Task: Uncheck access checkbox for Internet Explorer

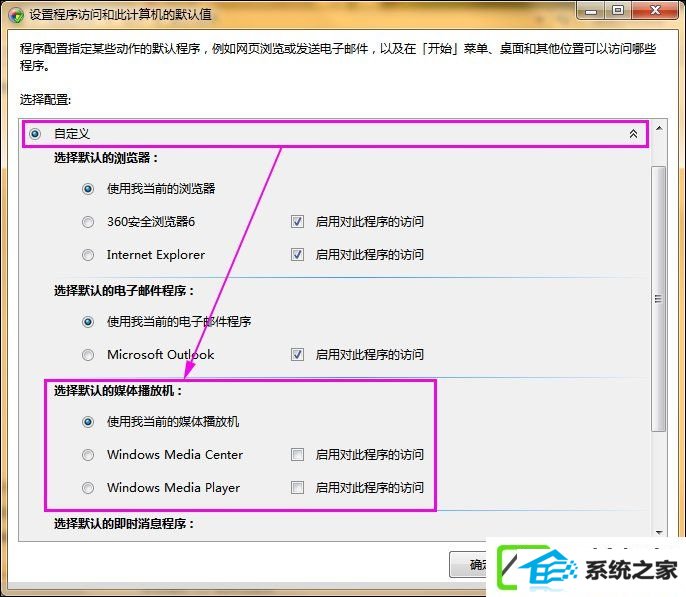Action: click(x=298, y=255)
